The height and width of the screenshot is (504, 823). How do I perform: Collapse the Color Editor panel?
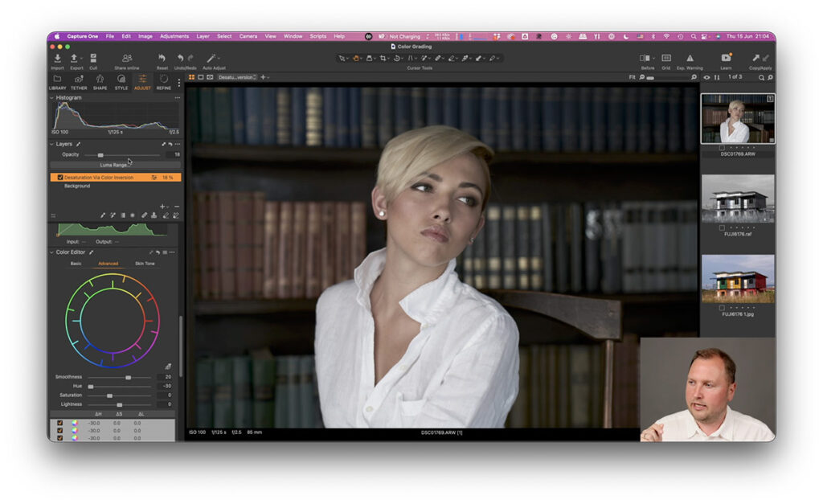(x=52, y=252)
